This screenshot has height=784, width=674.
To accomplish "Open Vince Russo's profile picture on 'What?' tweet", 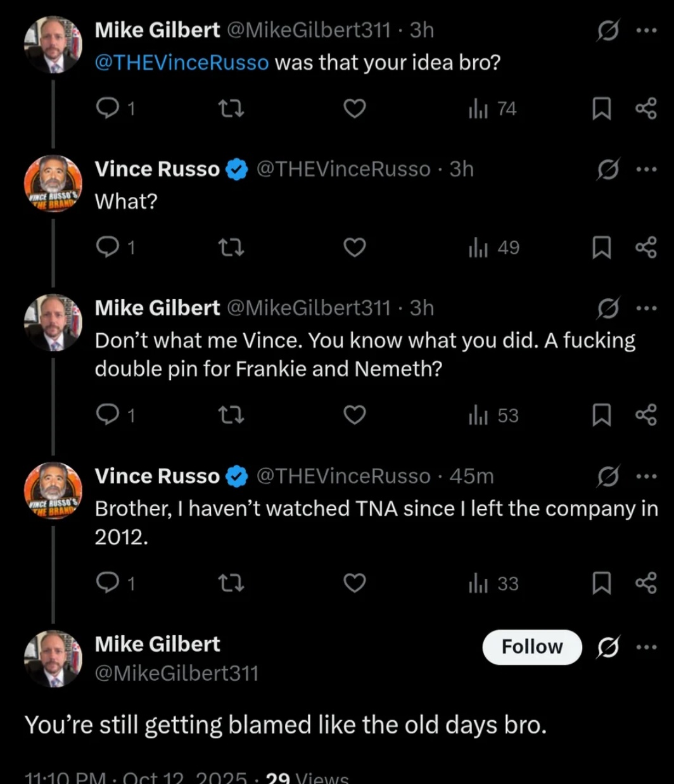I will tap(53, 184).
